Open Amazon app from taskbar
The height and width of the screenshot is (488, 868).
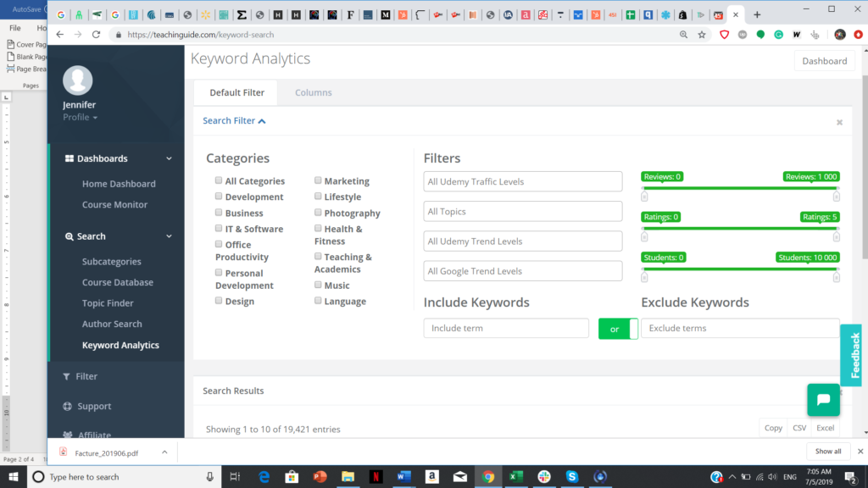pos(431,476)
